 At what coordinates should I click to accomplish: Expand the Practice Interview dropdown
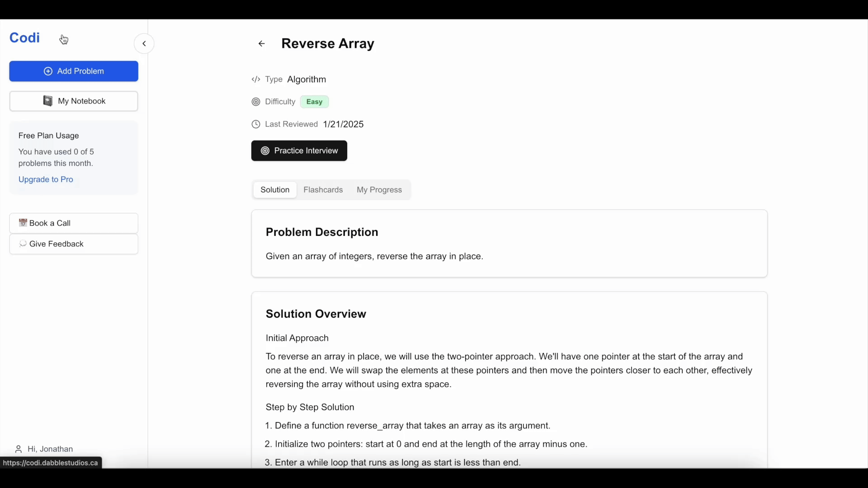tap(299, 150)
